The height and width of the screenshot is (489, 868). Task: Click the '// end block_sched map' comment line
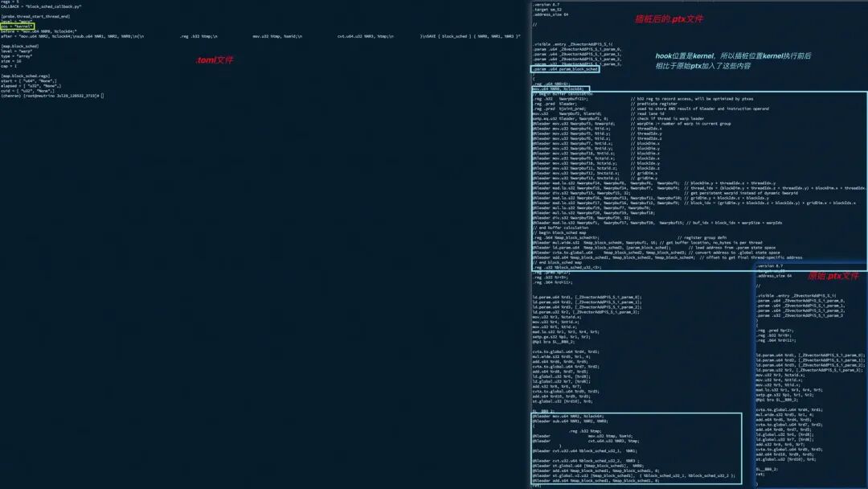click(x=557, y=263)
